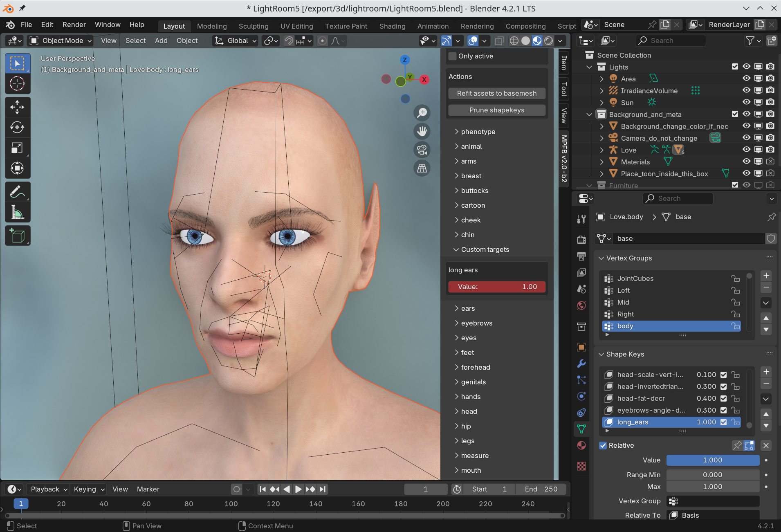Screen dimensions: 781x532
Task: Click Refit assets to basemesh button
Action: [497, 93]
